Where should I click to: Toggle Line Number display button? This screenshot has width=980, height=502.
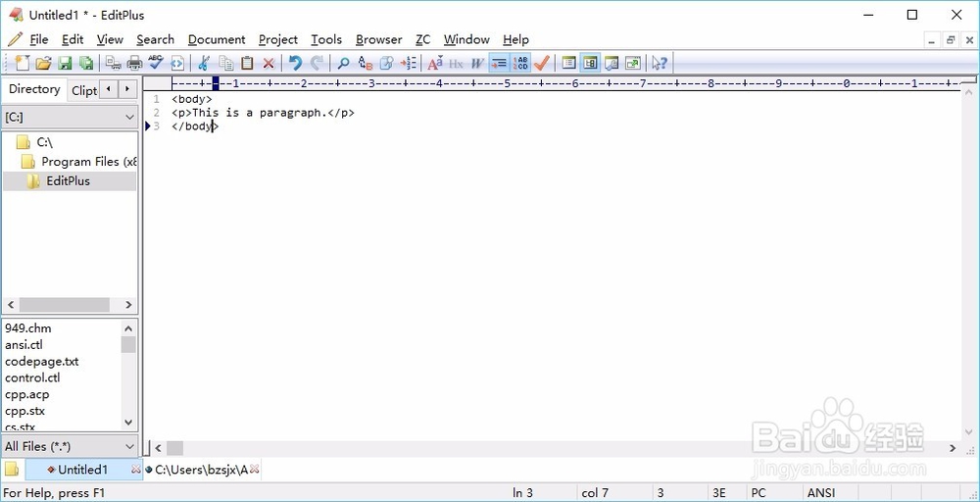click(x=520, y=63)
